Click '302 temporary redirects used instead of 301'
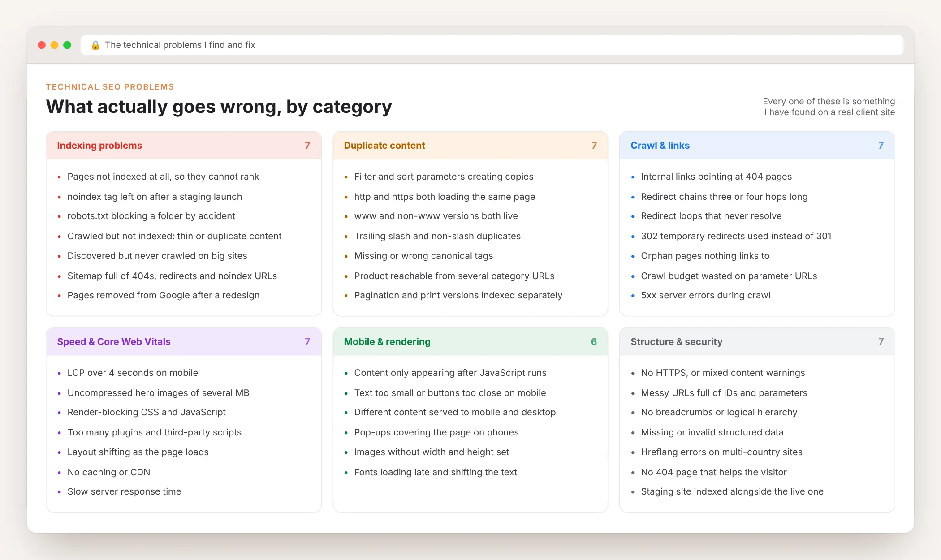Image resolution: width=941 pixels, height=560 pixels. (736, 236)
